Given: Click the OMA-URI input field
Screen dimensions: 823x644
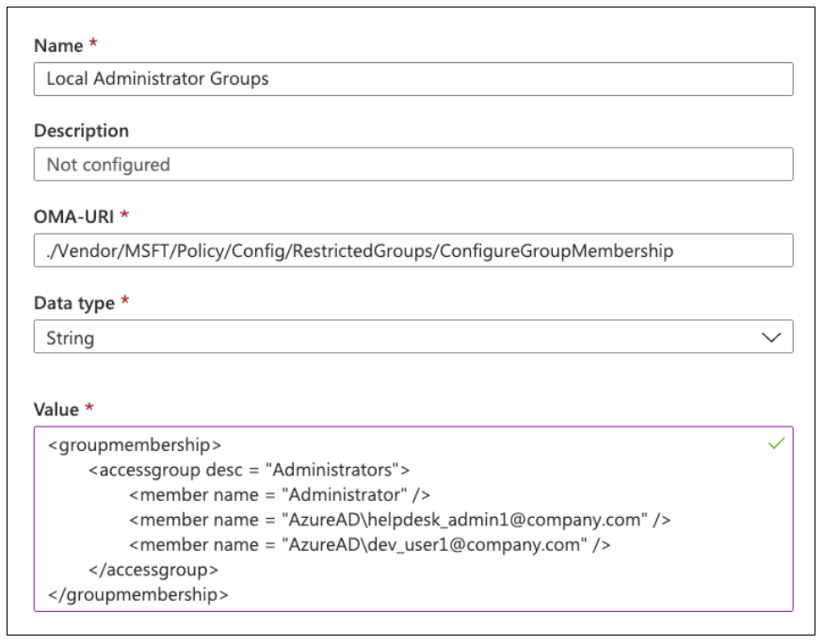Looking at the screenshot, I should point(413,250).
